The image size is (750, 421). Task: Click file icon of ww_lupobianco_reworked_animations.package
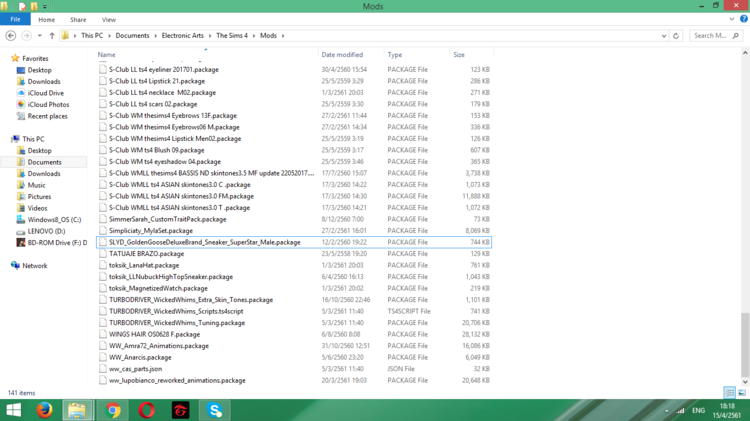(x=102, y=380)
